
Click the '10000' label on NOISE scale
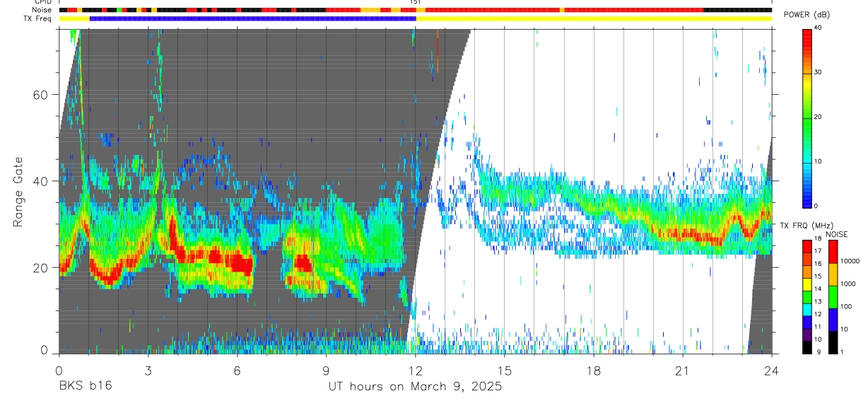click(x=850, y=261)
